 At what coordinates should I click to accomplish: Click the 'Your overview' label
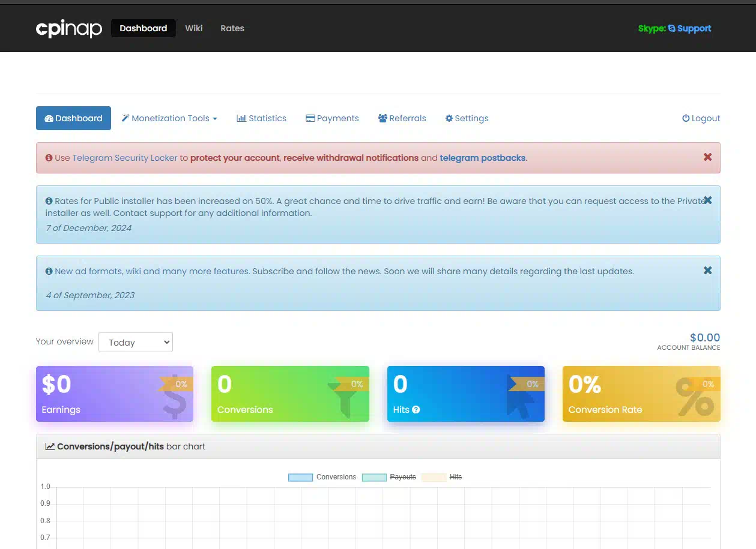pyautogui.click(x=65, y=341)
